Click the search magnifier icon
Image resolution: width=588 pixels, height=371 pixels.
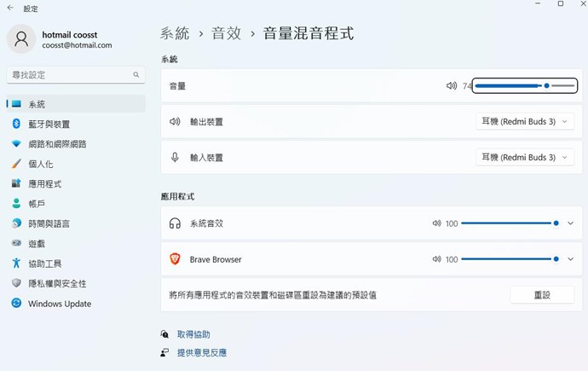pyautogui.click(x=135, y=75)
